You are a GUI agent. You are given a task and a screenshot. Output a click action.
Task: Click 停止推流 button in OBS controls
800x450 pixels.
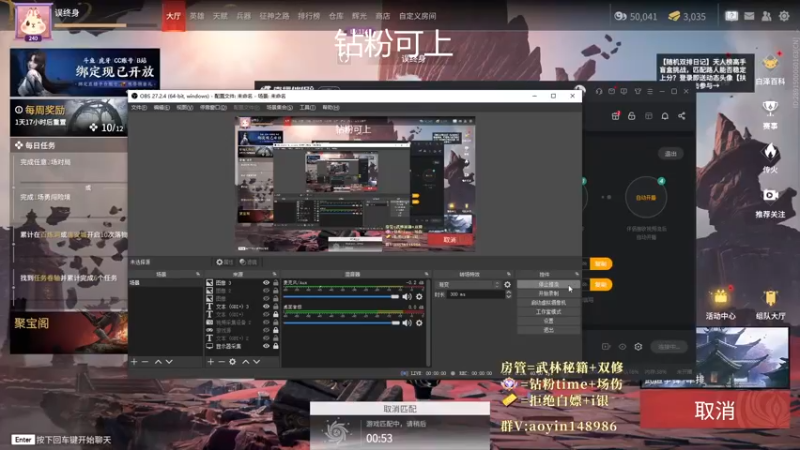click(x=548, y=284)
